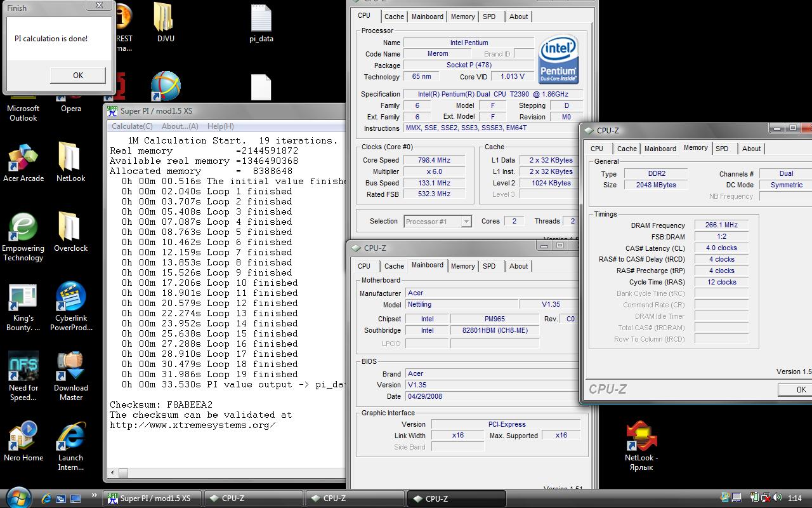Select CPU tab in Mainboard CPU-Z window
812x508 pixels.
coord(364,266)
